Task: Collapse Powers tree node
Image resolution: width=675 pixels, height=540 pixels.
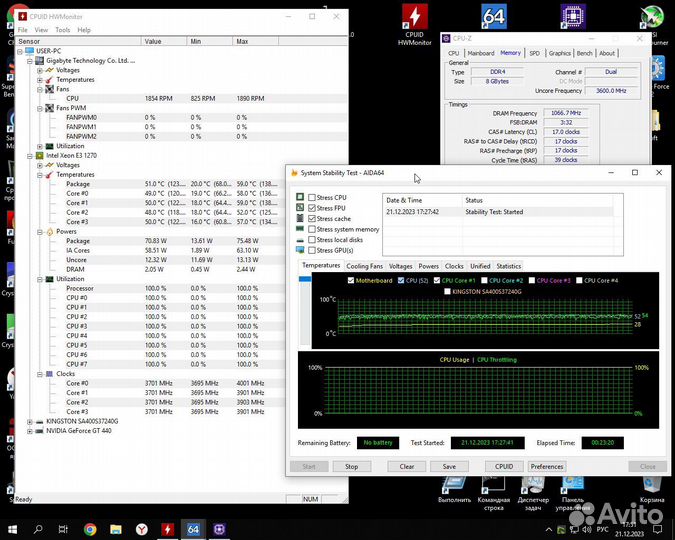Action: click(x=40, y=232)
